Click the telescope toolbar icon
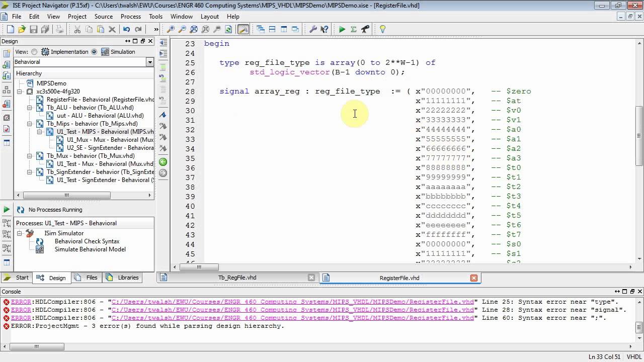This screenshot has height=362, width=644. tap(365, 29)
